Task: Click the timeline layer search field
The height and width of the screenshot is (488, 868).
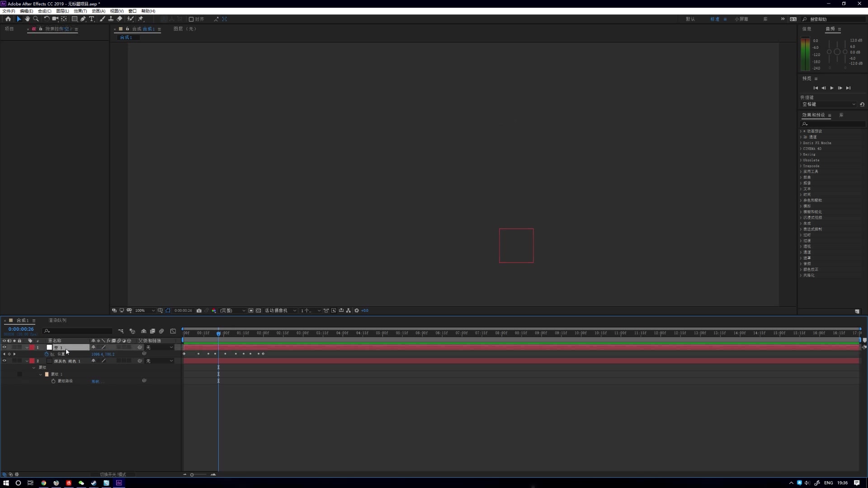Action: (78, 331)
